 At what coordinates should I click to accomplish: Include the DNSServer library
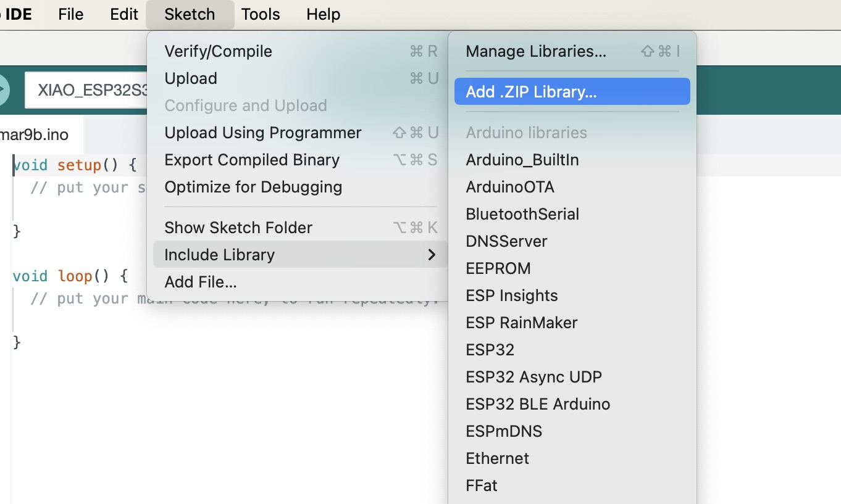point(572,241)
